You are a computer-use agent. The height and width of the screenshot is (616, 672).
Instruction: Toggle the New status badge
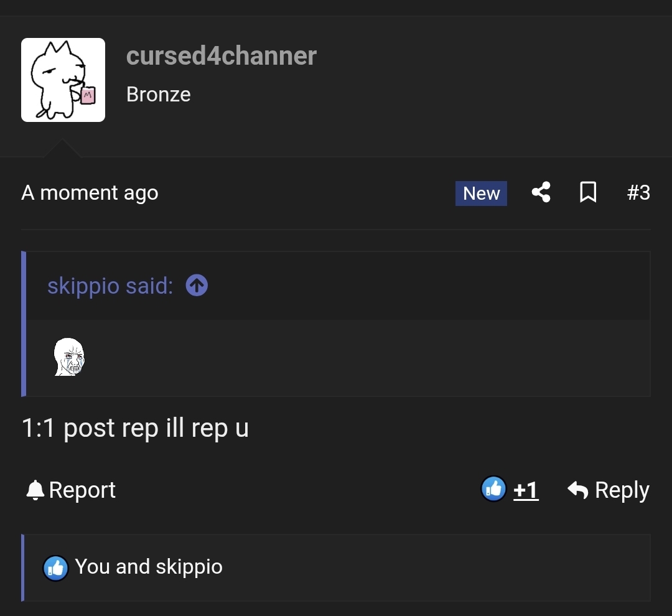tap(480, 193)
